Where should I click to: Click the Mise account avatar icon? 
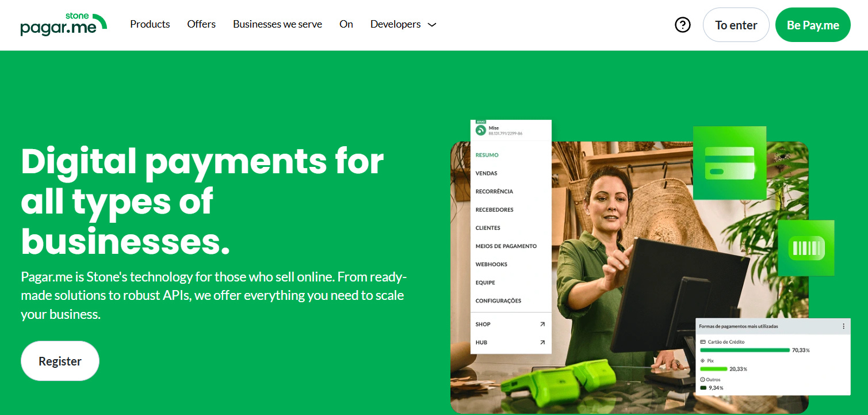coord(481,130)
